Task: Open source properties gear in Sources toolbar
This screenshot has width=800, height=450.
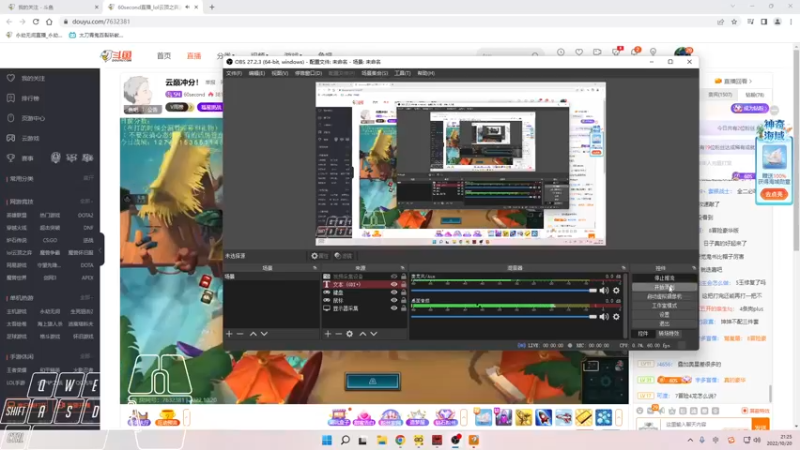Action: pos(349,334)
